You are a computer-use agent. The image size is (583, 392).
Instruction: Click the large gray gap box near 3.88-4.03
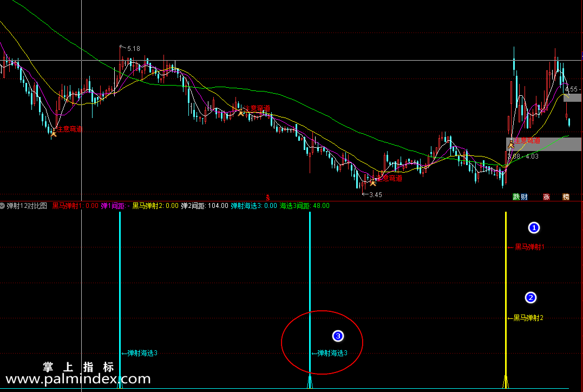tap(543, 144)
